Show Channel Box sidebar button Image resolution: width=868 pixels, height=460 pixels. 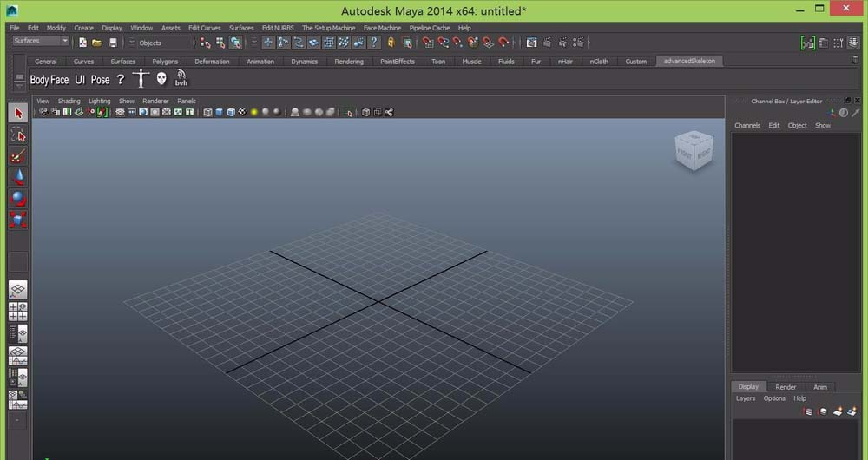point(853,43)
